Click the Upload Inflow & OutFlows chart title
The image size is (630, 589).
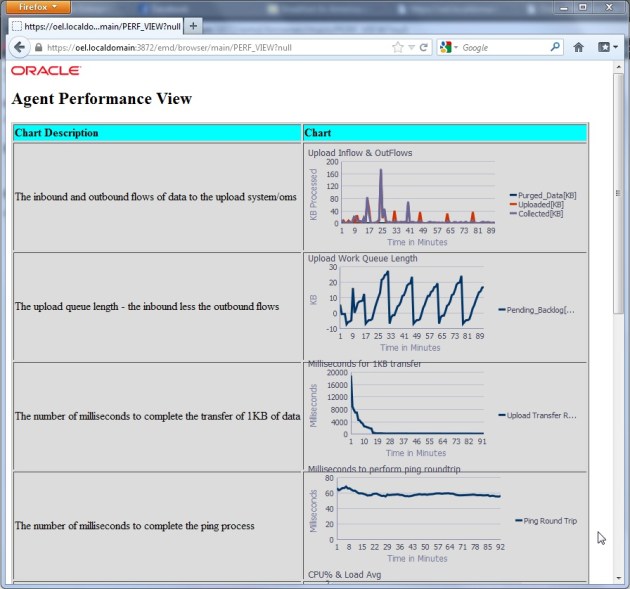click(360, 153)
